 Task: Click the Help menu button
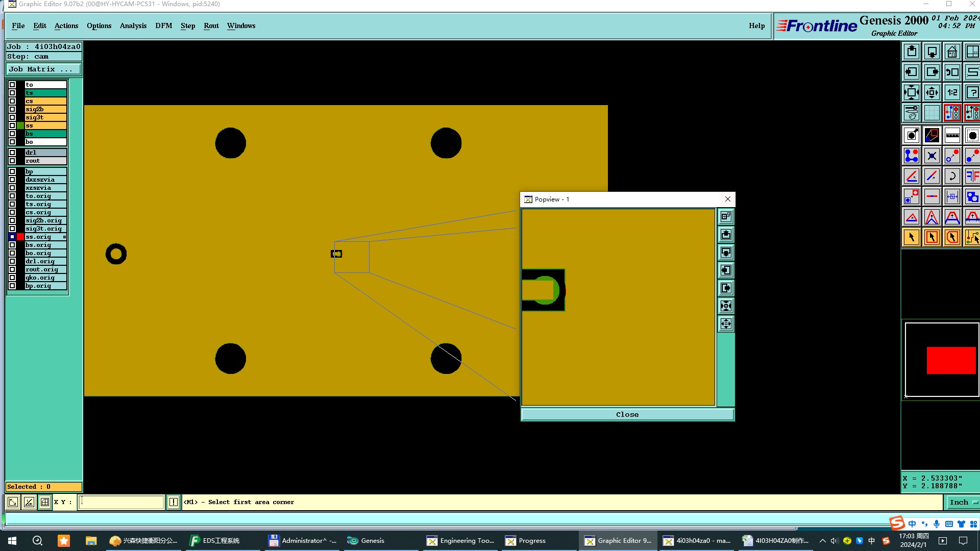click(x=756, y=26)
